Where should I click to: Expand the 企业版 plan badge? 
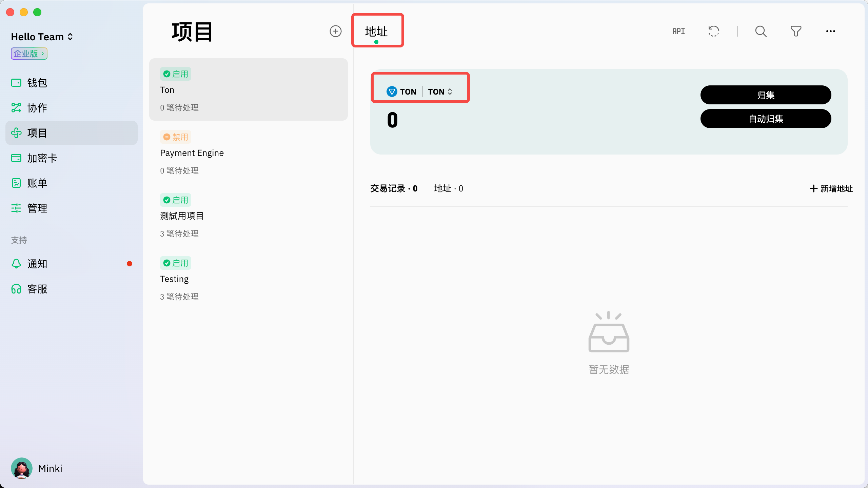pos(29,54)
